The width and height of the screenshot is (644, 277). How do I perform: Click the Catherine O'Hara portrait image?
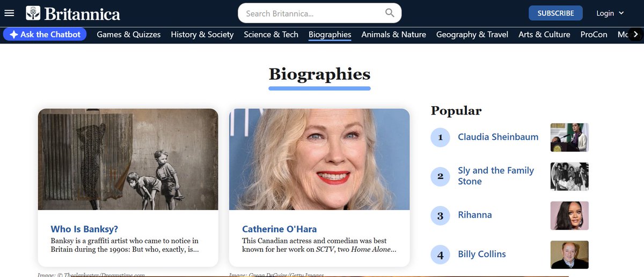[319, 159]
